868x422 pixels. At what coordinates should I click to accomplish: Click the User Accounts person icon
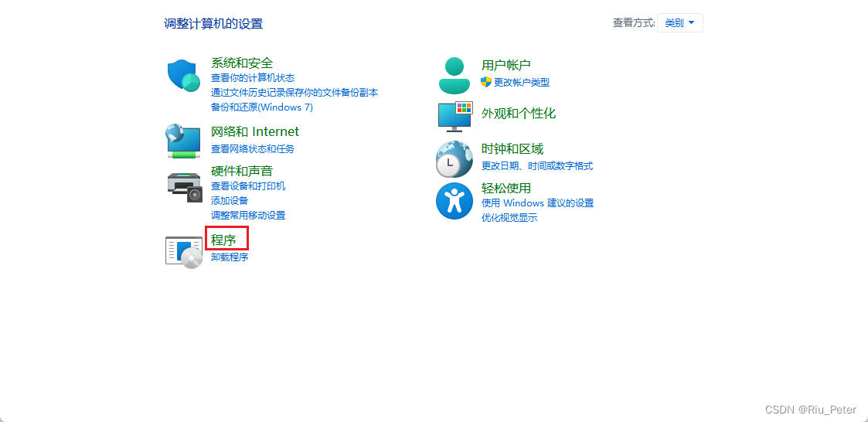454,75
